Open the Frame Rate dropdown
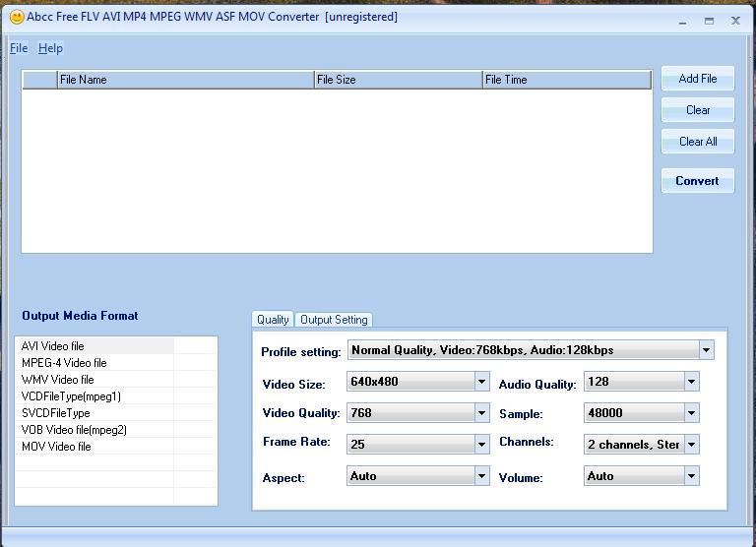Image resolution: width=756 pixels, height=547 pixels. (x=481, y=445)
